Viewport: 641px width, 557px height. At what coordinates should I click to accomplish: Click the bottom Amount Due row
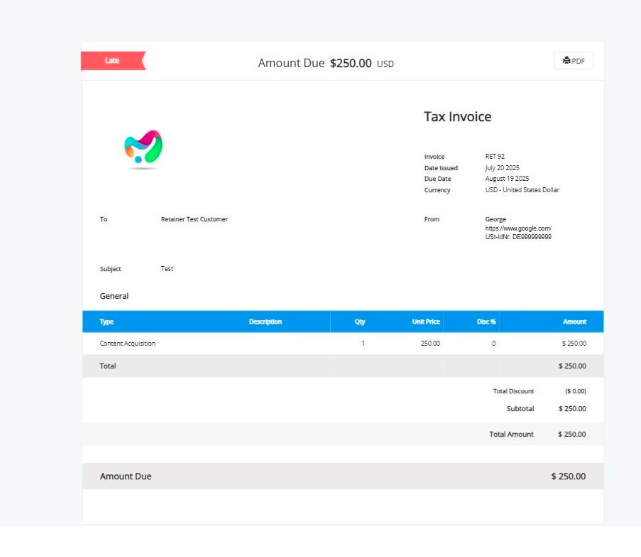343,476
